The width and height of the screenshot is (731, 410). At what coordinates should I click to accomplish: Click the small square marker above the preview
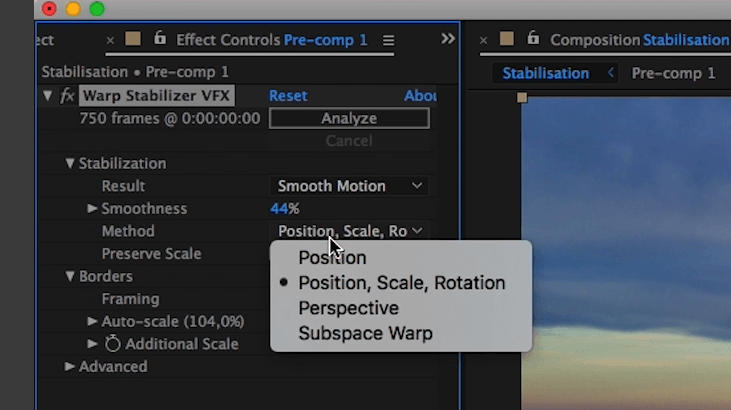(x=522, y=97)
